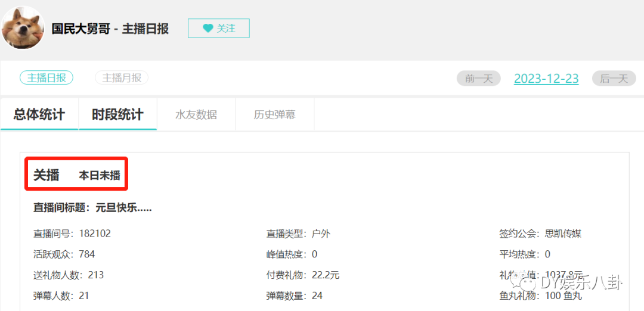Go to the previous day with 前一天

pyautogui.click(x=478, y=79)
